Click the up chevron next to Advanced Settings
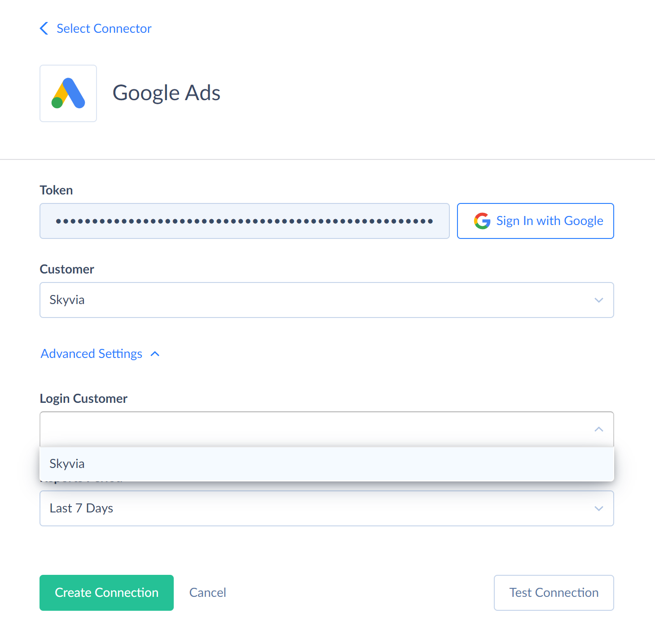Screen dimensions: 655x644 [155, 354]
